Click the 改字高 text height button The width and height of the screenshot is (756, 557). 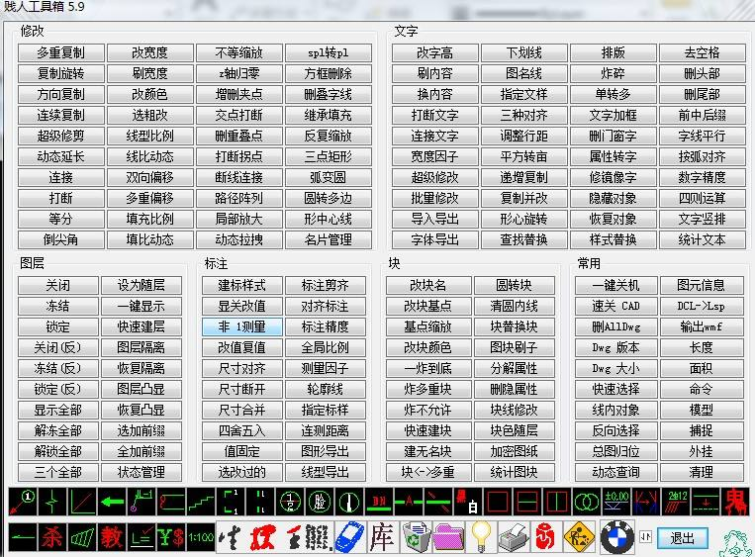(x=434, y=52)
